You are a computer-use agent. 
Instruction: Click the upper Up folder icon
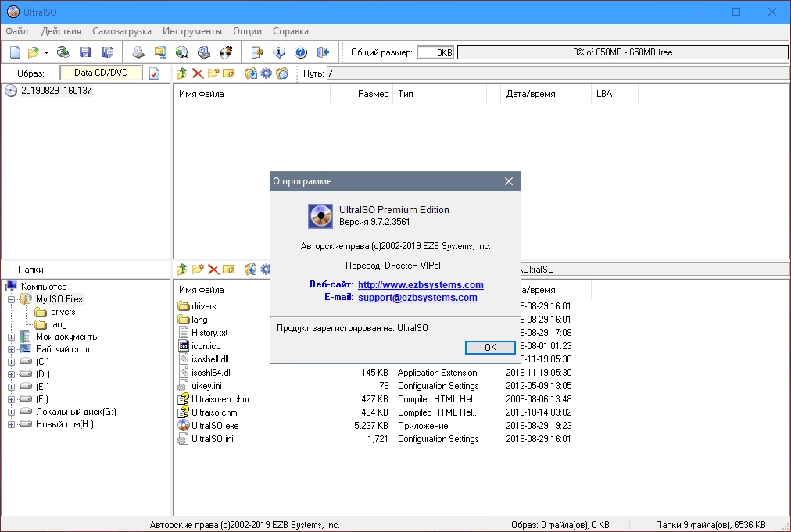[x=181, y=73]
